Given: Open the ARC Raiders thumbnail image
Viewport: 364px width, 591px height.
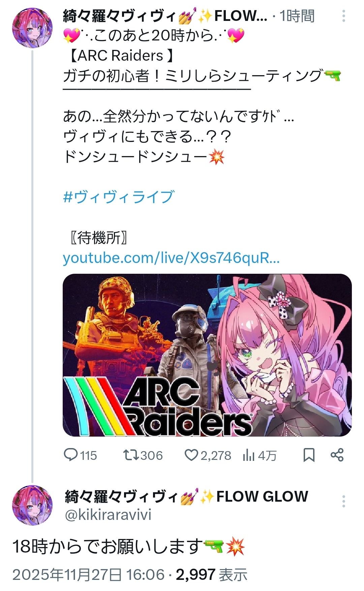Looking at the screenshot, I should (x=207, y=355).
